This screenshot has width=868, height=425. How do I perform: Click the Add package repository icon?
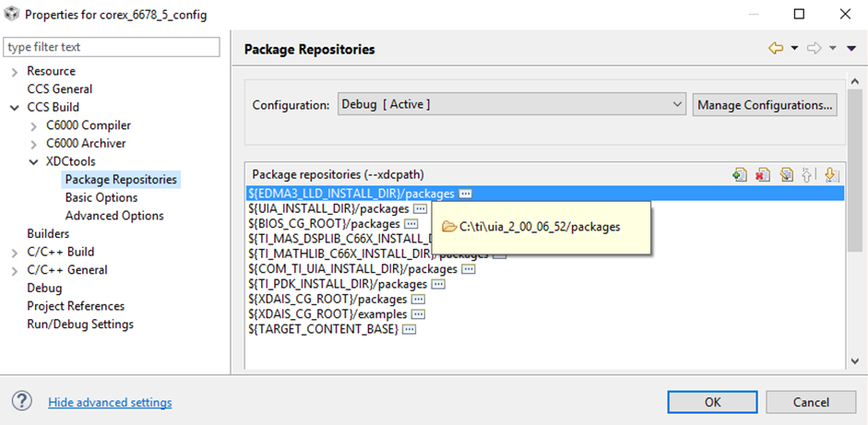coord(740,174)
